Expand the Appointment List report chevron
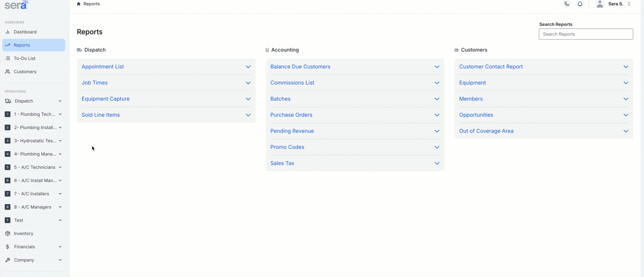This screenshot has height=277, width=644. pyautogui.click(x=248, y=67)
